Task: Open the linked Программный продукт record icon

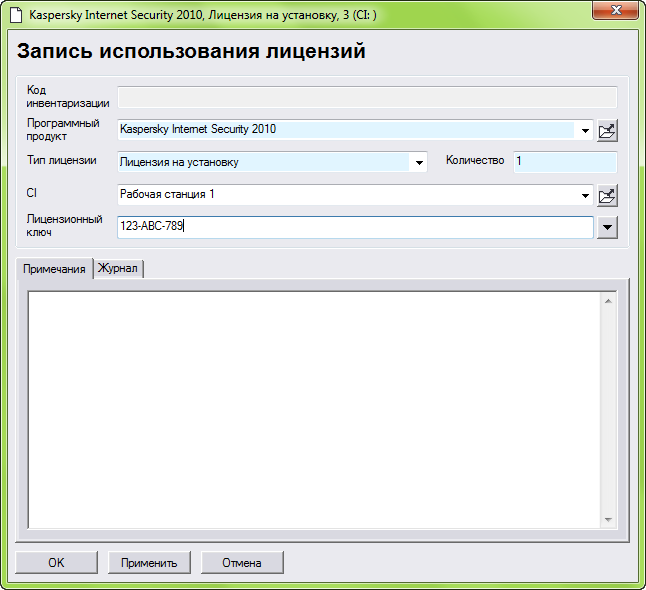Action: (607, 131)
